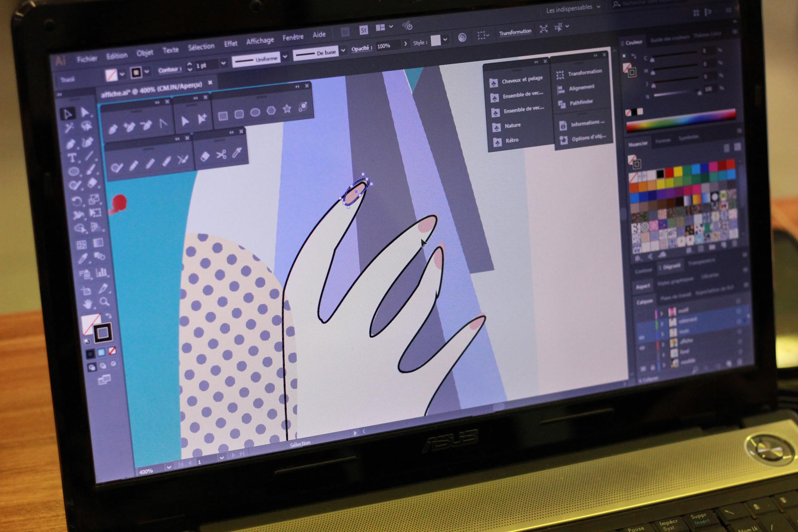Open the 400% zoom level dropdown
The image size is (798, 532).
point(168,467)
